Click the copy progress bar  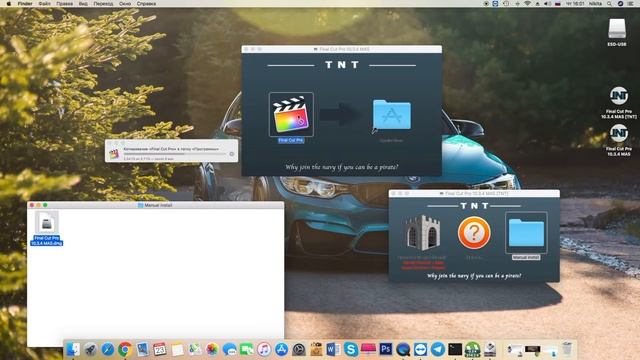175,154
